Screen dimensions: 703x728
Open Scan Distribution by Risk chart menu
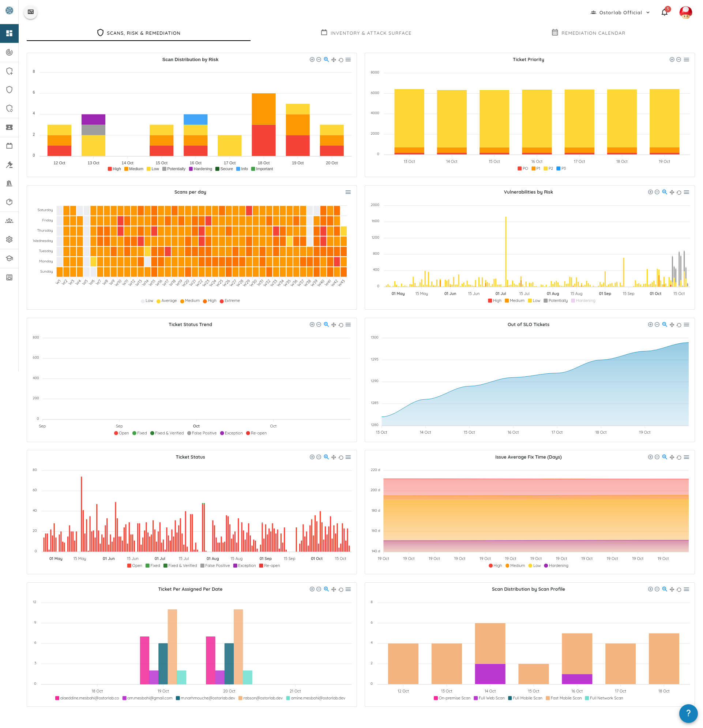click(x=348, y=59)
